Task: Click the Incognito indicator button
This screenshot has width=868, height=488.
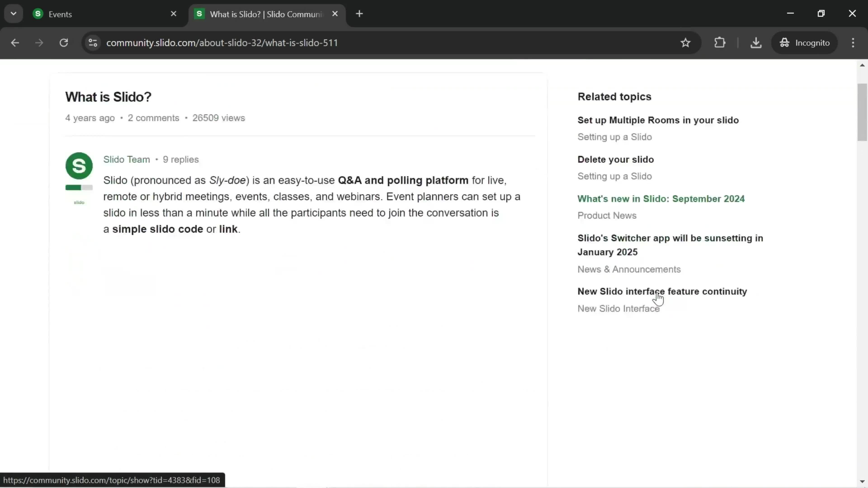Action: click(x=804, y=43)
